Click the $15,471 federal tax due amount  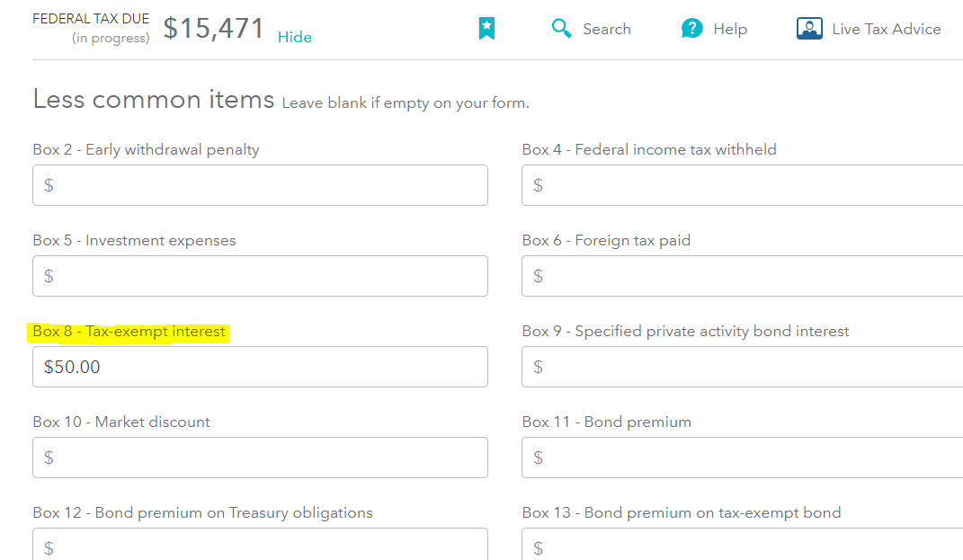(214, 28)
